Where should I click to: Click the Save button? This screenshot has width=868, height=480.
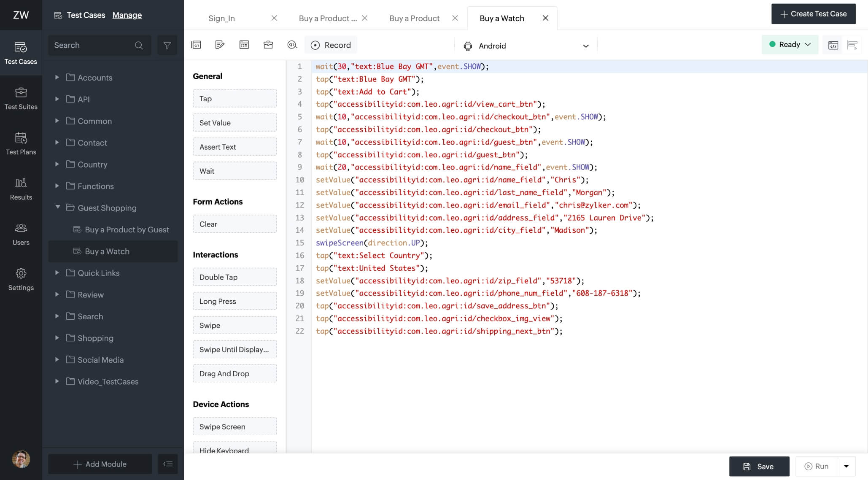coord(759,466)
